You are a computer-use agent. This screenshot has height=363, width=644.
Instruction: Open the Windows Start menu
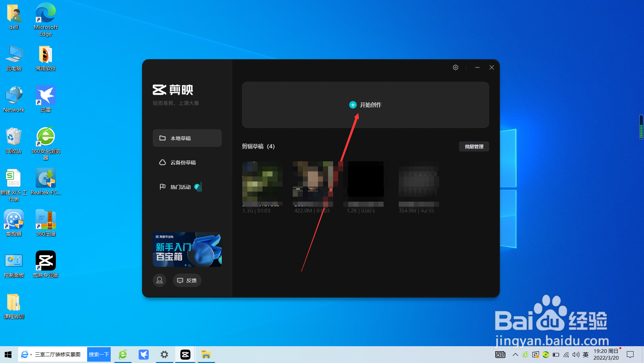click(8, 355)
